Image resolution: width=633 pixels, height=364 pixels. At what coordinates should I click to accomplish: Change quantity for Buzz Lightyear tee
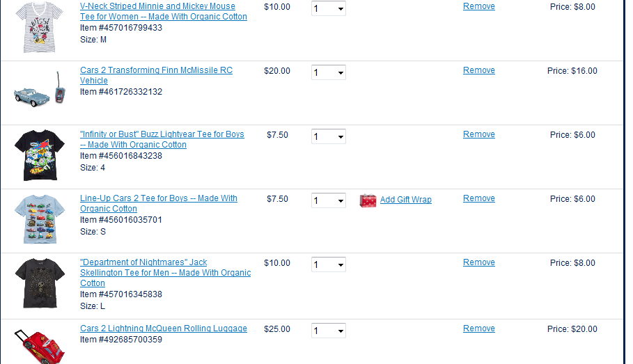[x=329, y=136]
